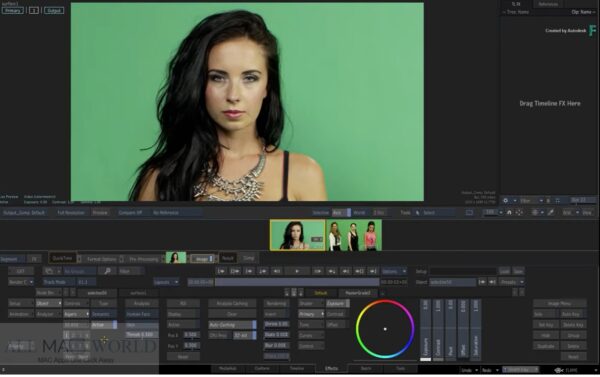Open the Image Menu button
The image size is (600, 377).
[x=559, y=304]
